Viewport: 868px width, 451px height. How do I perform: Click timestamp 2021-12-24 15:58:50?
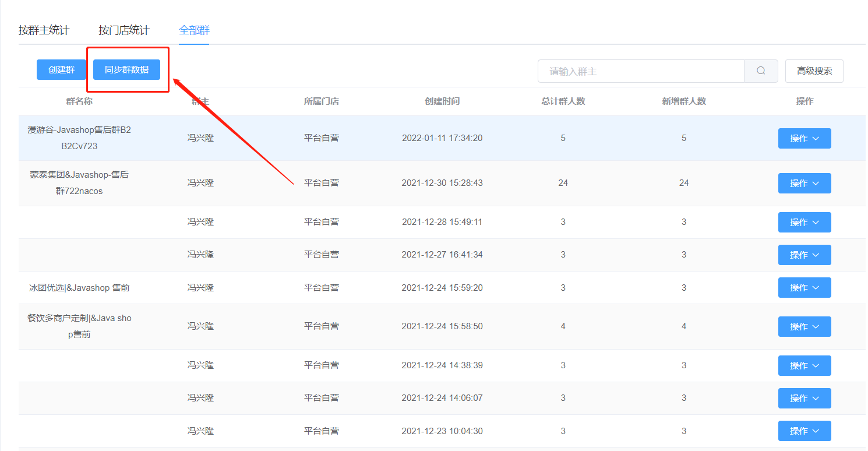442,326
